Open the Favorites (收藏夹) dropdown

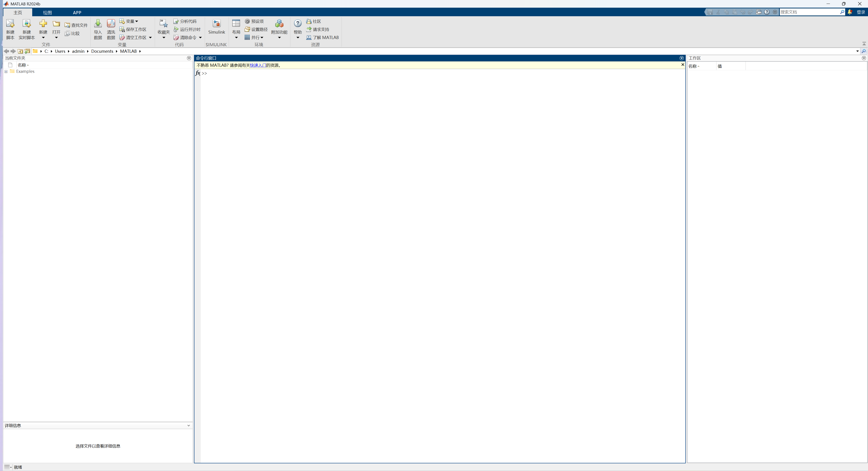(x=164, y=37)
